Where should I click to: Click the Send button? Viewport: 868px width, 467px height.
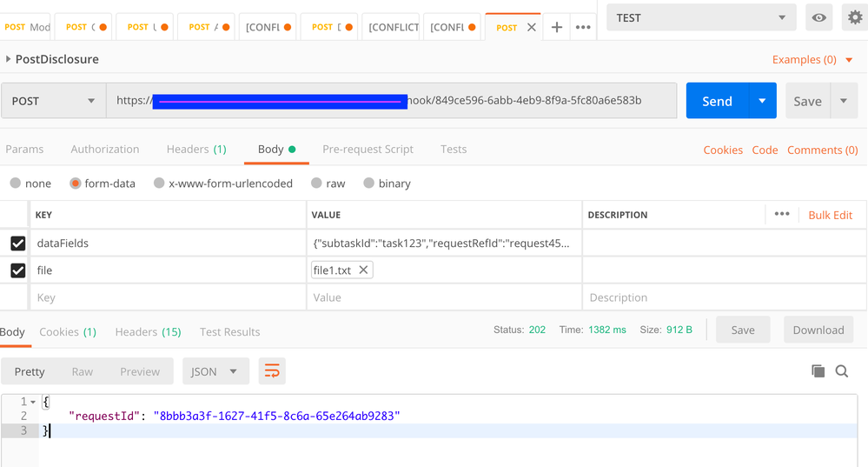tap(718, 101)
